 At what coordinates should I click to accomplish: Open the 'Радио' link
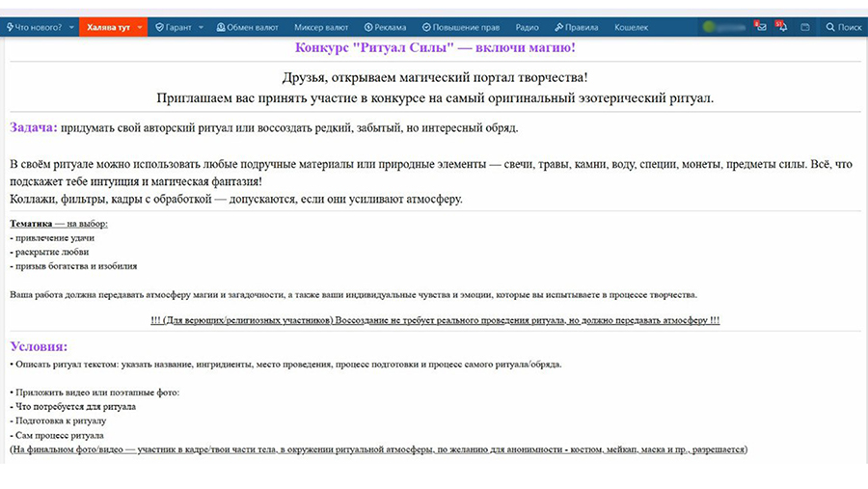[527, 27]
